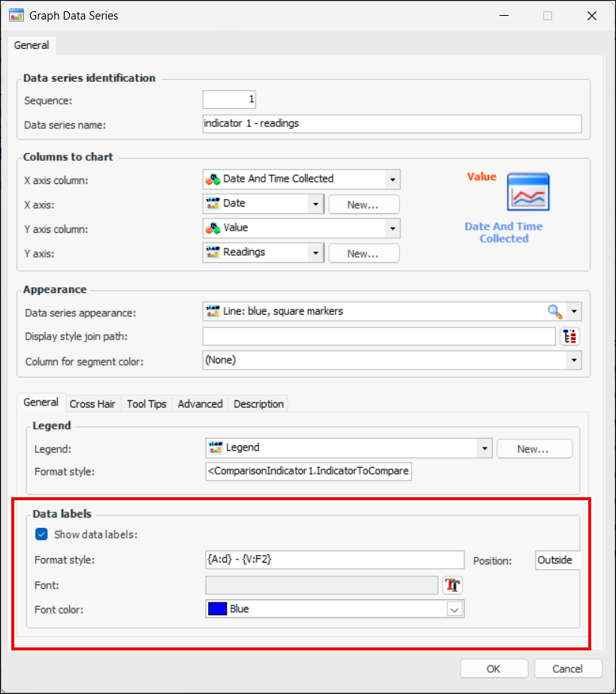Uncheck Show data labels checkbox

41,534
